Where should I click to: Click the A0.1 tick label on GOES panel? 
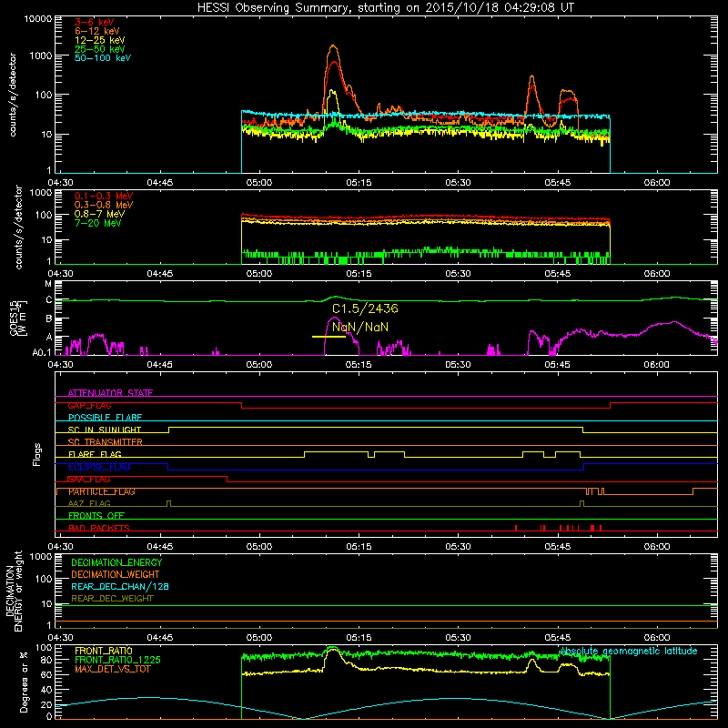click(42, 353)
